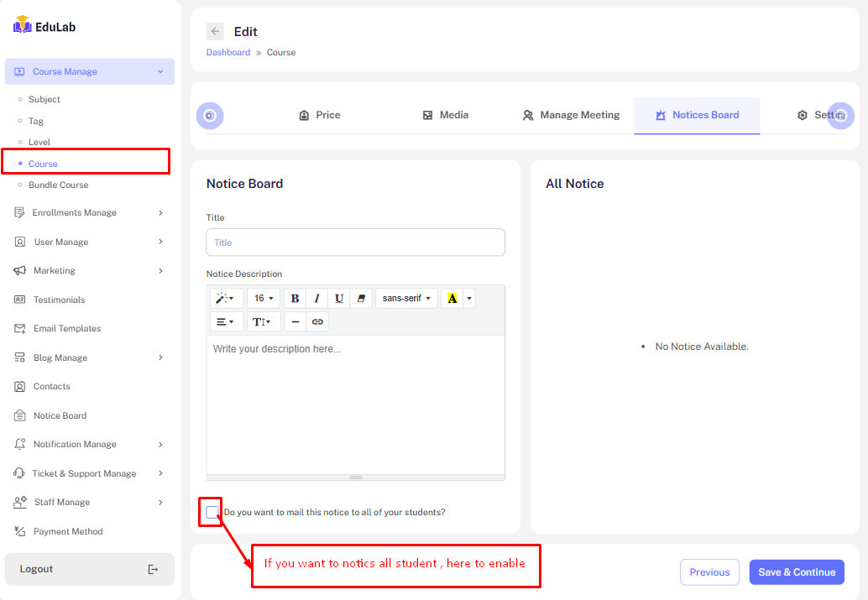Open the magic wand style dropdown
Screen dimensions: 868x600
point(226,299)
